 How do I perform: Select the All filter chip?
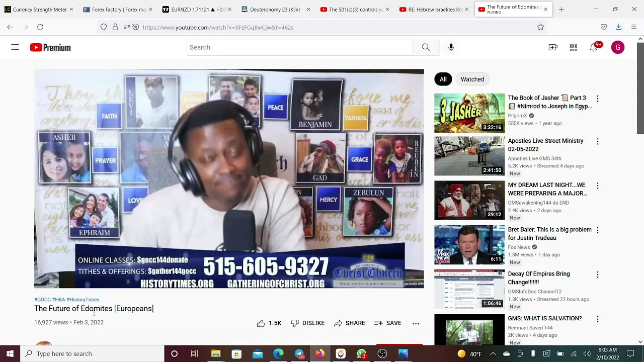point(443,79)
